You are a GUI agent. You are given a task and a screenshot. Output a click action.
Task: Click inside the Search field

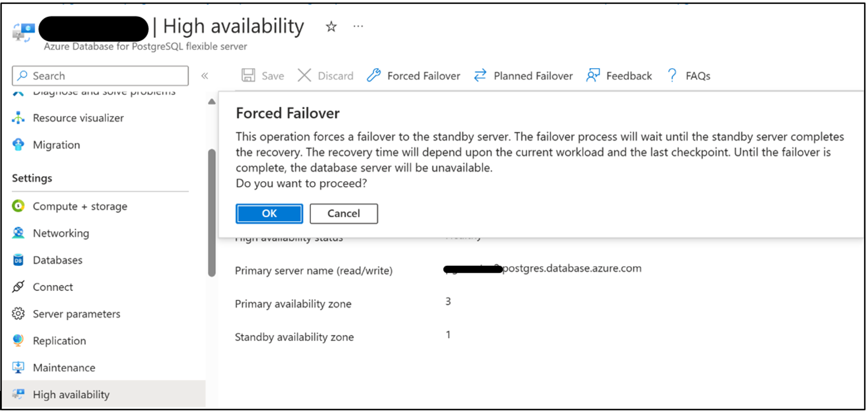(99, 76)
